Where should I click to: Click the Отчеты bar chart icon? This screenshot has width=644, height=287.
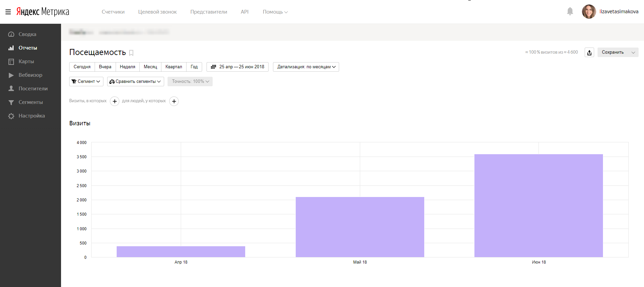(11, 48)
